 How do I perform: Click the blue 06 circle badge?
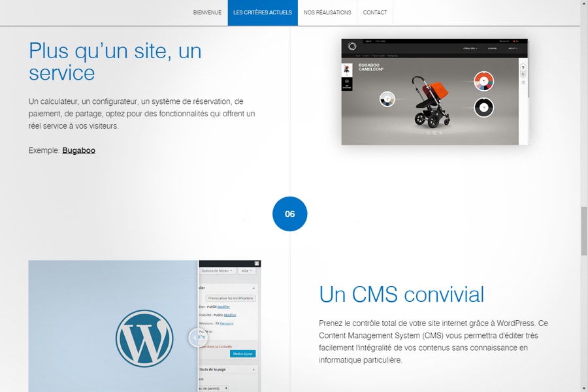click(x=290, y=214)
